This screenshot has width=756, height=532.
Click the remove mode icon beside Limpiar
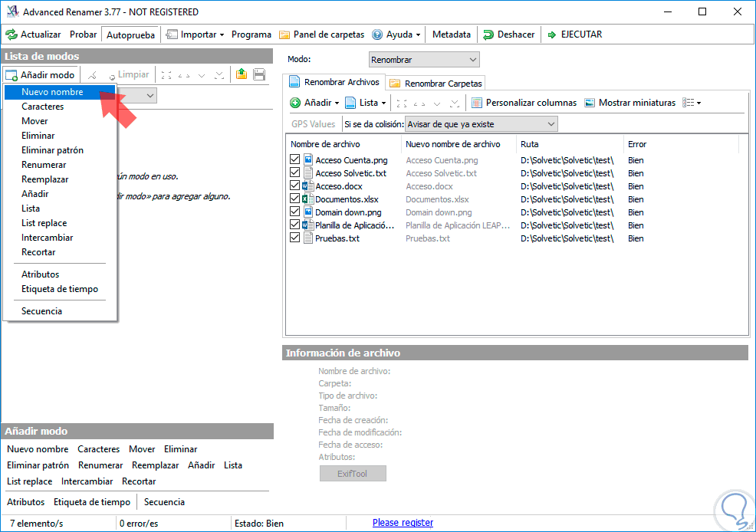tap(92, 75)
